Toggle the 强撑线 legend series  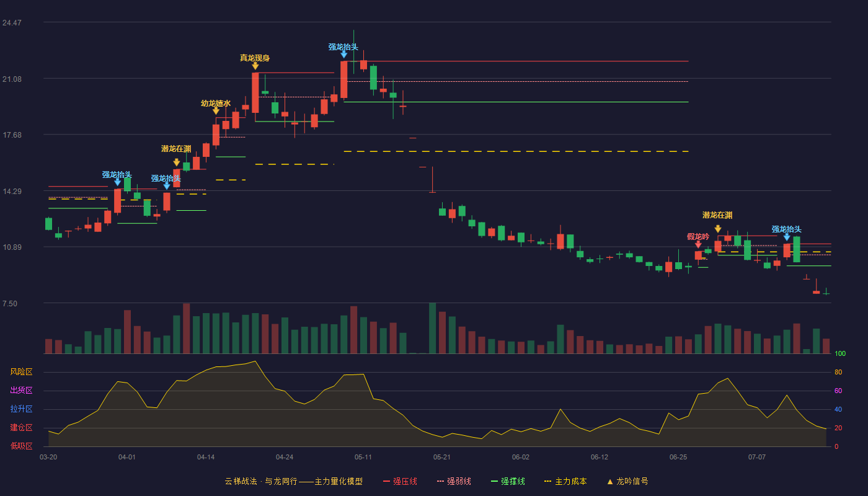pos(508,481)
